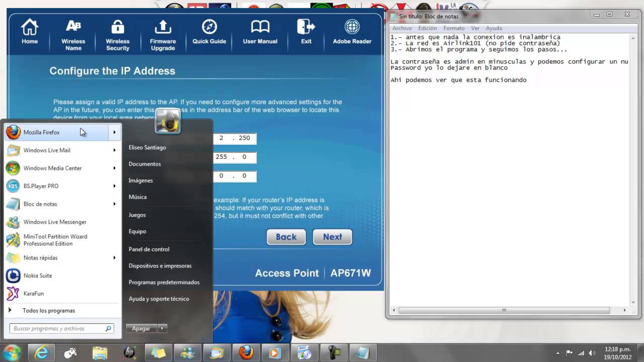Image resolution: width=644 pixels, height=362 pixels.
Task: Open Programas predeterminados
Action: tap(164, 282)
